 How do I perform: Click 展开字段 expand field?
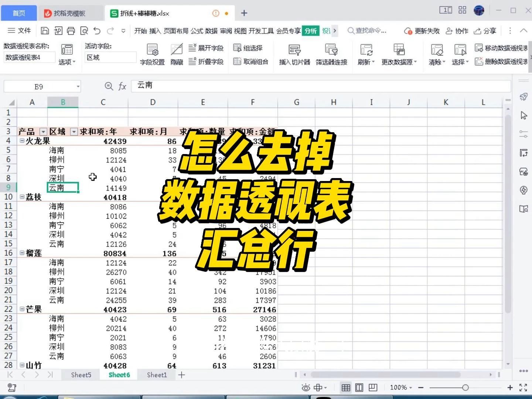[206, 48]
